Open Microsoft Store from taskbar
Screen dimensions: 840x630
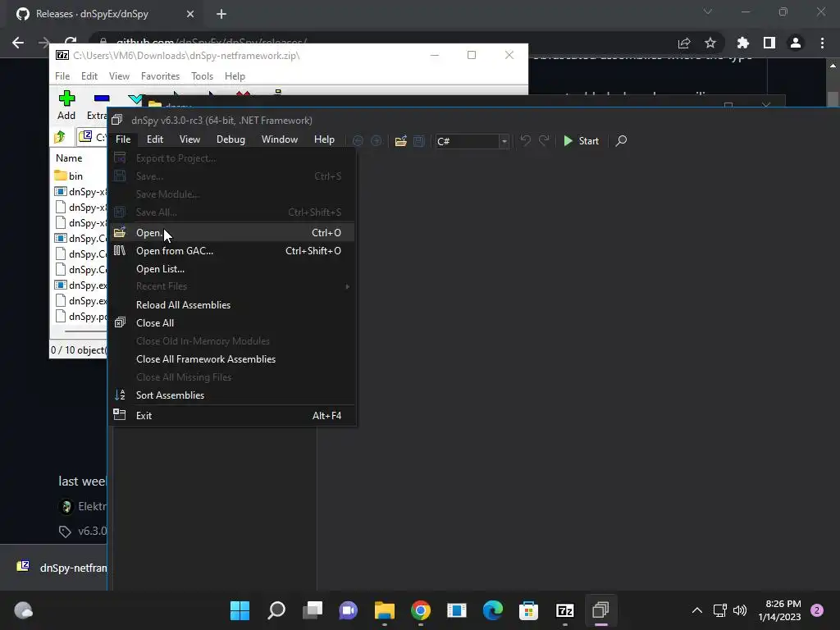click(529, 610)
